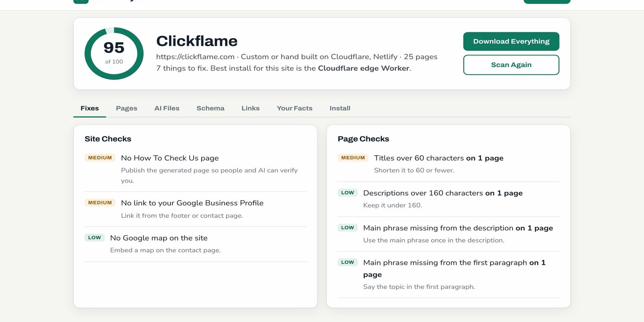
Task: Click LOW badge beside 'missing from the description'
Action: click(348, 228)
